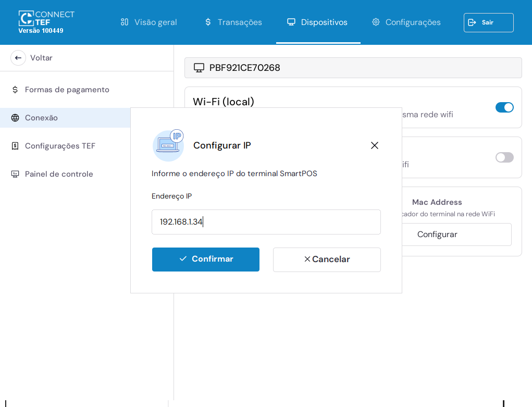This screenshot has height=407, width=532.
Task: Close the Configurar IP dialog
Action: 374,145
